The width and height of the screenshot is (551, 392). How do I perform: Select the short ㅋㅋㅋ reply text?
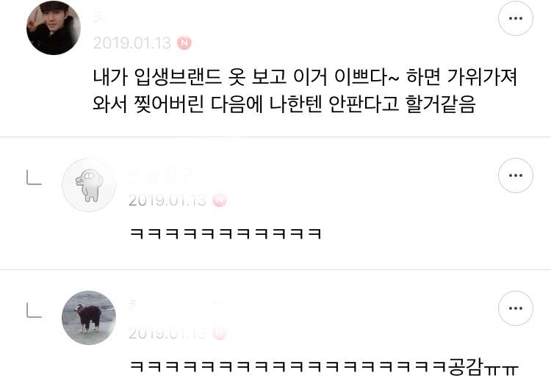226,233
